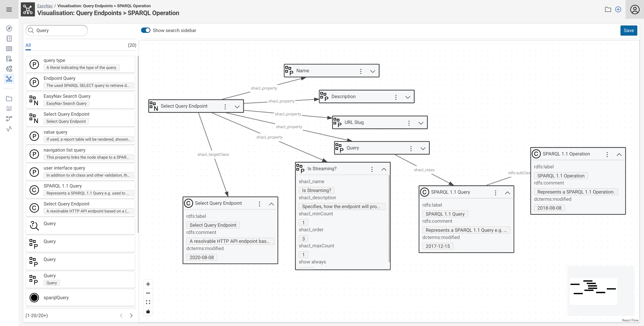Click the search/query icon next to Query in sidebar
Viewport: 644px width, 326px height.
(x=34, y=224)
